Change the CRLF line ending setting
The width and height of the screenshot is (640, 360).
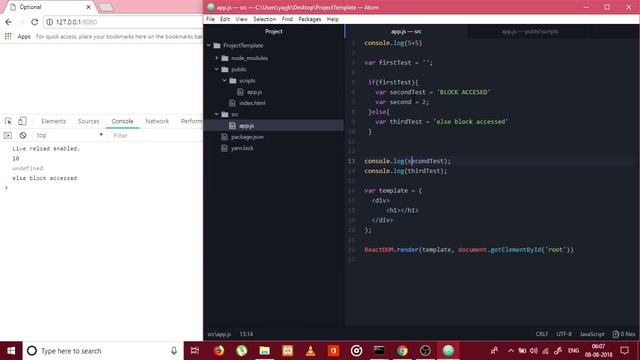(x=542, y=334)
